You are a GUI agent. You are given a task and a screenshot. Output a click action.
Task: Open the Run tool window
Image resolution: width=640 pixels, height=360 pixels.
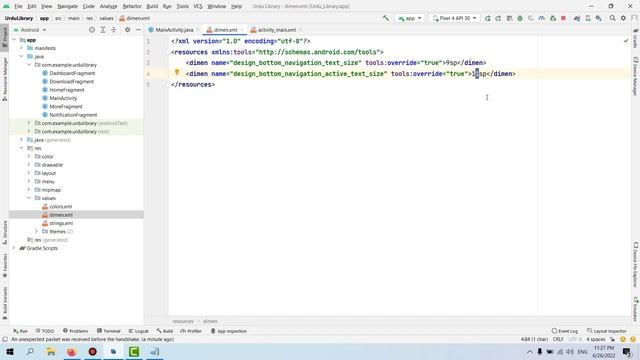click(x=20, y=331)
